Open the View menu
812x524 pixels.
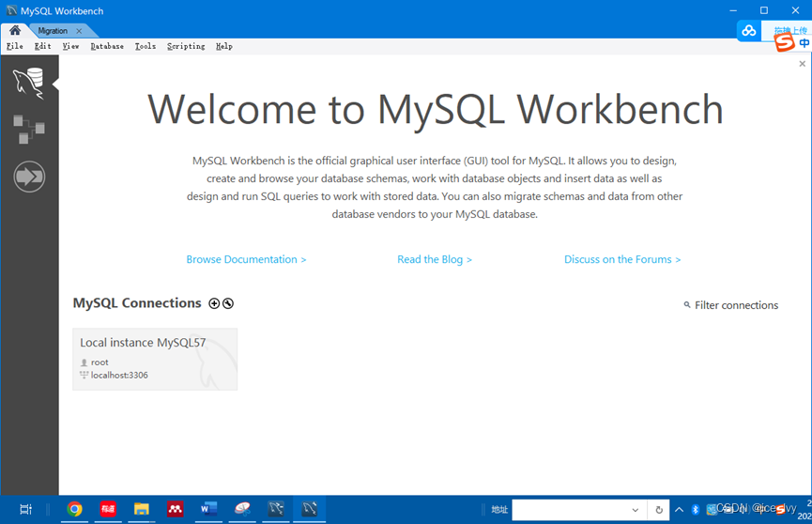(x=71, y=46)
